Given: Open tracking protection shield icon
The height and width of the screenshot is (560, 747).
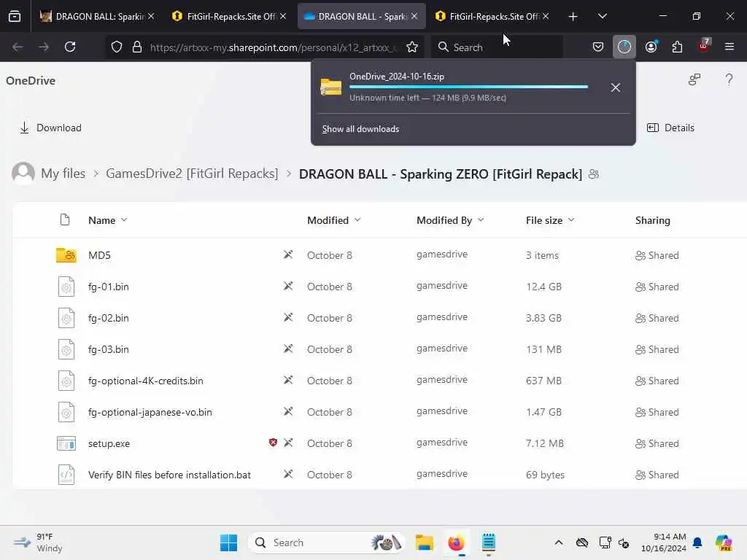Looking at the screenshot, I should 117,47.
